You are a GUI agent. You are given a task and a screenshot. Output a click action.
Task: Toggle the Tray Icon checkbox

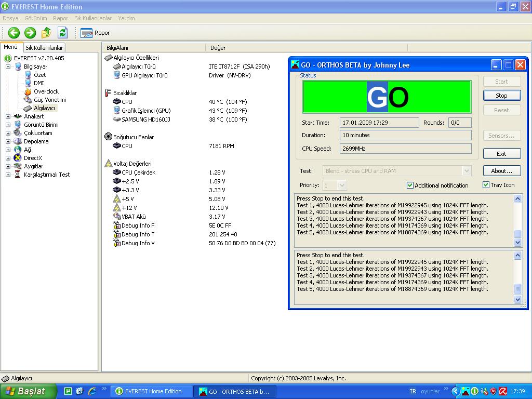point(486,185)
